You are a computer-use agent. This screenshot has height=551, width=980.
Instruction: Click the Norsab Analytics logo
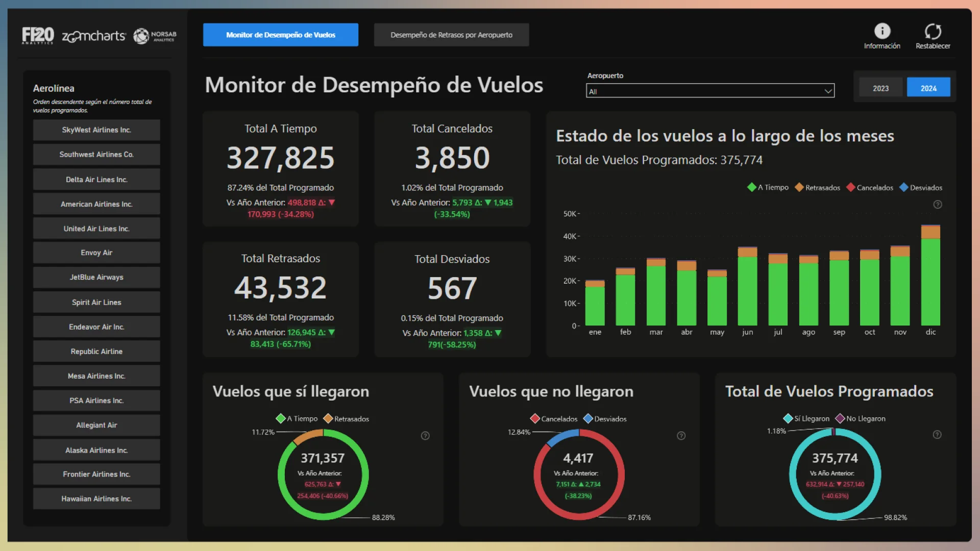coord(155,36)
